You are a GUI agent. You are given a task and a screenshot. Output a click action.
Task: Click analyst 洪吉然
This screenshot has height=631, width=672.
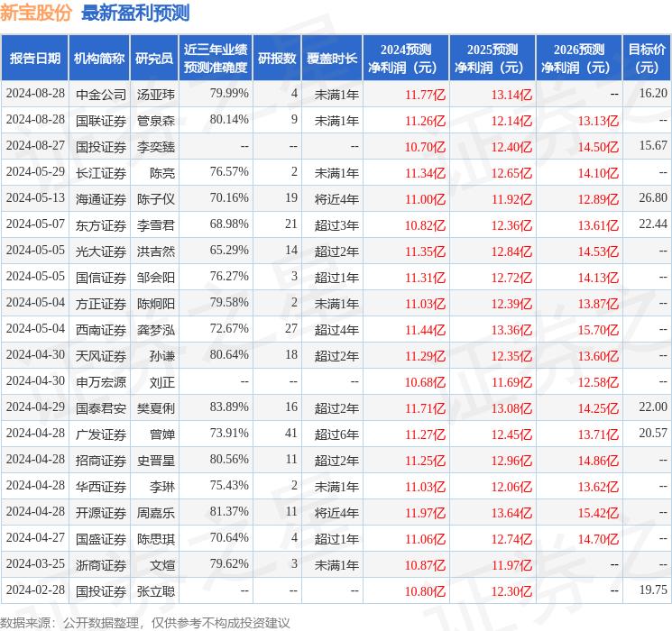[x=156, y=251]
